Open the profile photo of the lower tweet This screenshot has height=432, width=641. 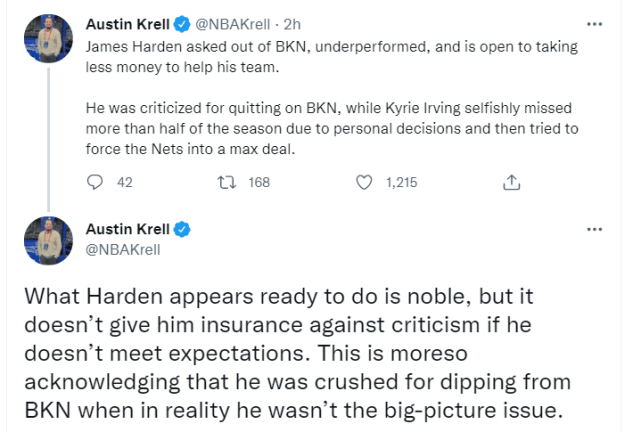pos(49,240)
